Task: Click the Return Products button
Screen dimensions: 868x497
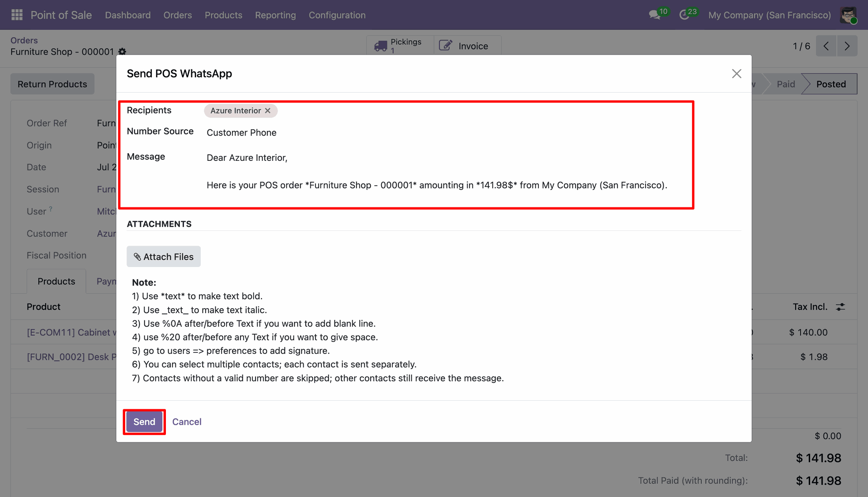Action: point(52,84)
